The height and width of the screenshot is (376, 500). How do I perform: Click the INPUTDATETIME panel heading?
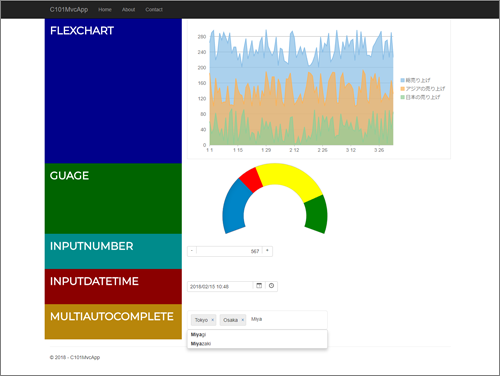click(94, 281)
